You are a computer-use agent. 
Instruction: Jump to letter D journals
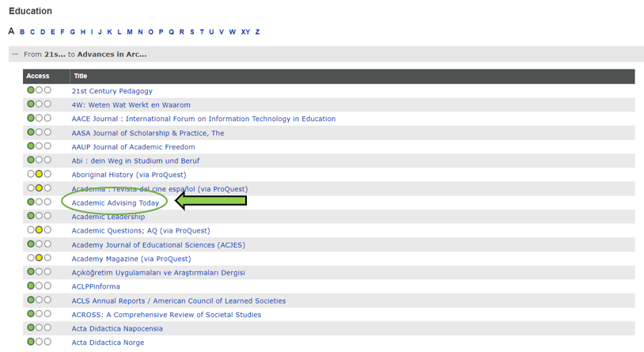pos(43,32)
